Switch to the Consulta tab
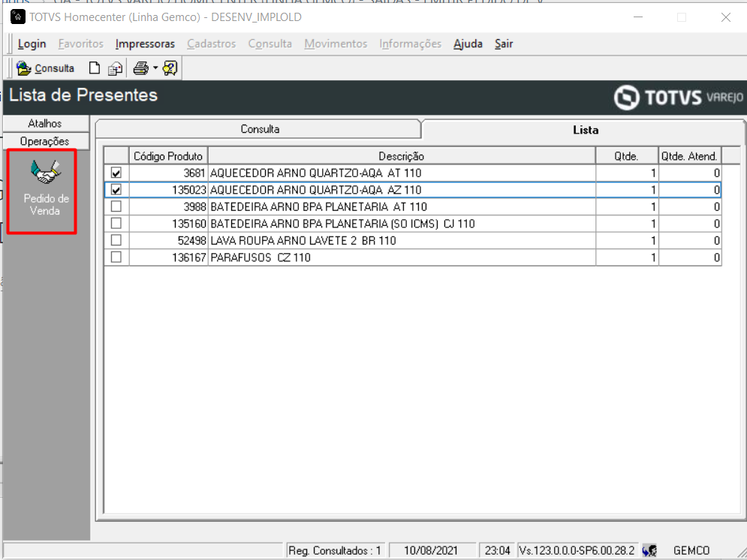The height and width of the screenshot is (560, 747). 260,129
